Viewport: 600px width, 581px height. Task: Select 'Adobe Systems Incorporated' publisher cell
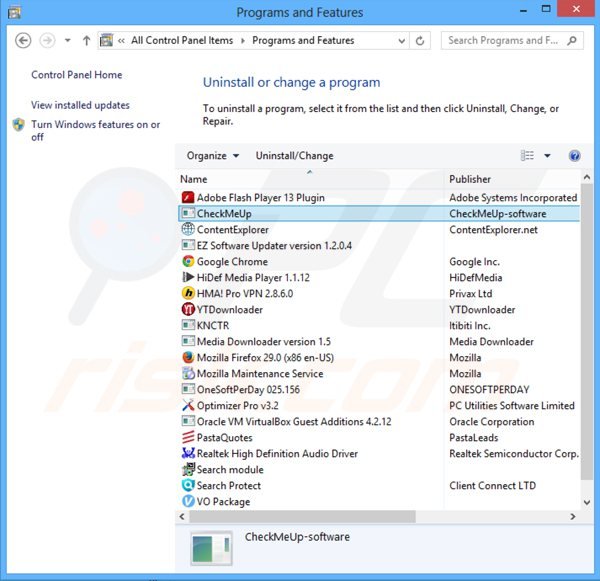pos(513,197)
